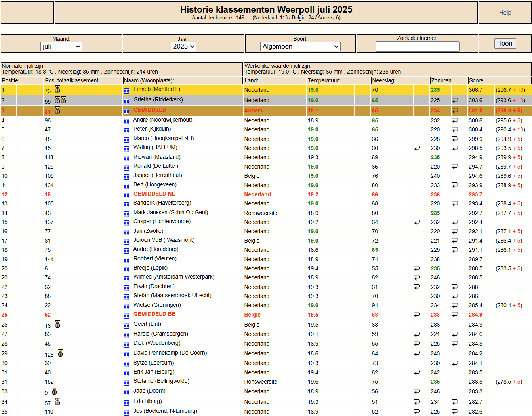
Task: Click the Zoek deelnemer search field
Action: [x=417, y=46]
